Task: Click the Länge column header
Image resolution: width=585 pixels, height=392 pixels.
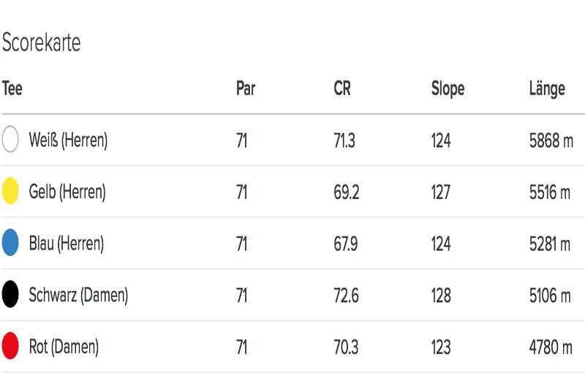Action: tap(547, 89)
